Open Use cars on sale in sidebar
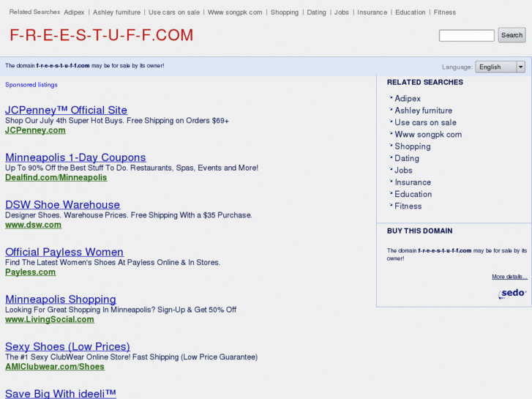The width and height of the screenshot is (532, 399). click(425, 122)
